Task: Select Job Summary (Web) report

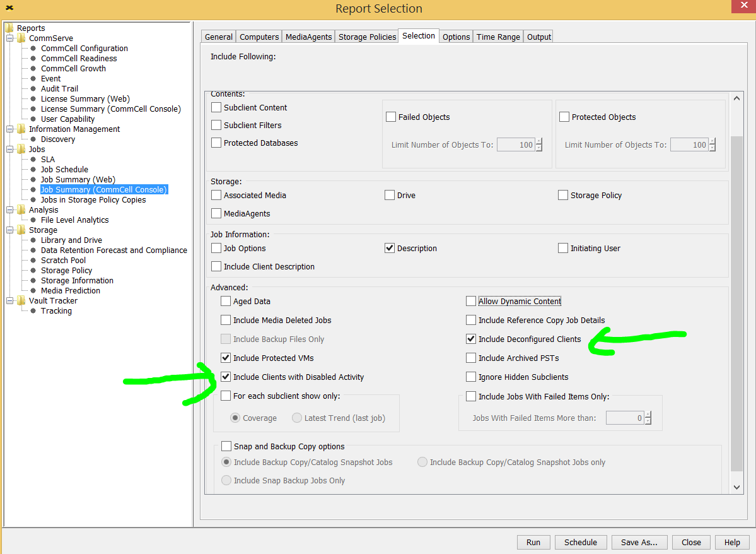Action: pyautogui.click(x=78, y=180)
